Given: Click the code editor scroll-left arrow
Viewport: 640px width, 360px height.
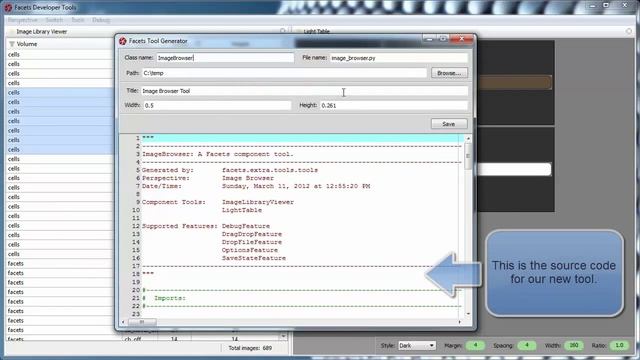Looking at the screenshot, I should 123,322.
